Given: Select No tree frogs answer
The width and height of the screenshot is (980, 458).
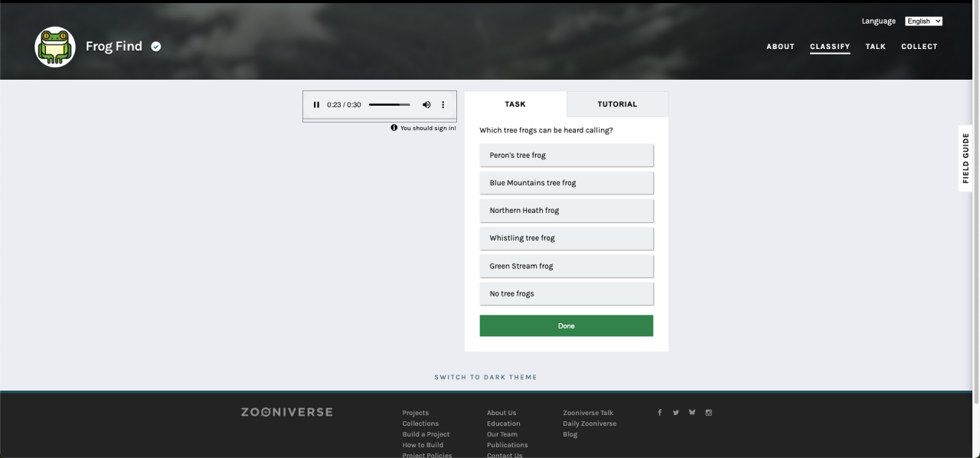Looking at the screenshot, I should pyautogui.click(x=567, y=293).
